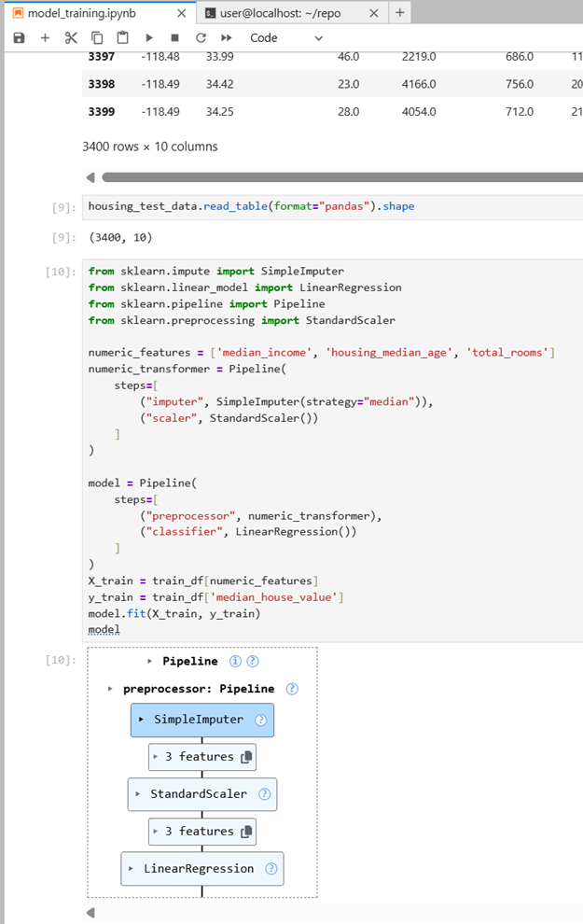Viewport: 583px width, 924px height.
Task: Run the selected cell with the play icon
Action: (x=149, y=37)
